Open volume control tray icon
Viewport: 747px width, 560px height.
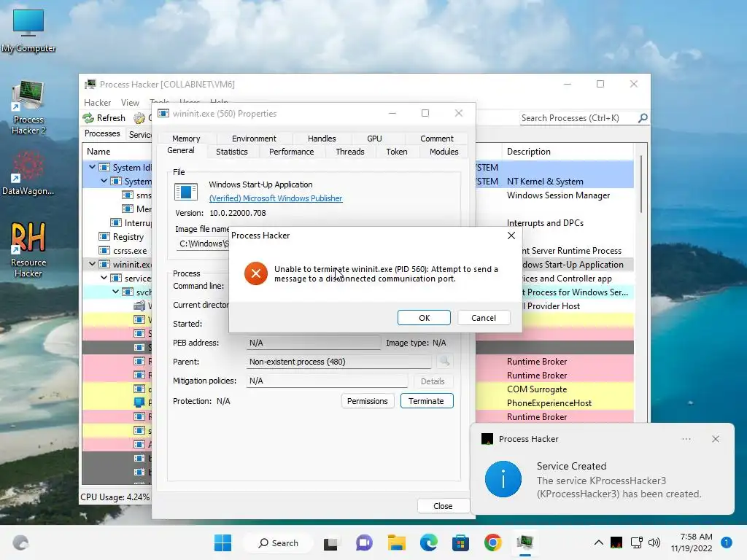click(x=654, y=542)
